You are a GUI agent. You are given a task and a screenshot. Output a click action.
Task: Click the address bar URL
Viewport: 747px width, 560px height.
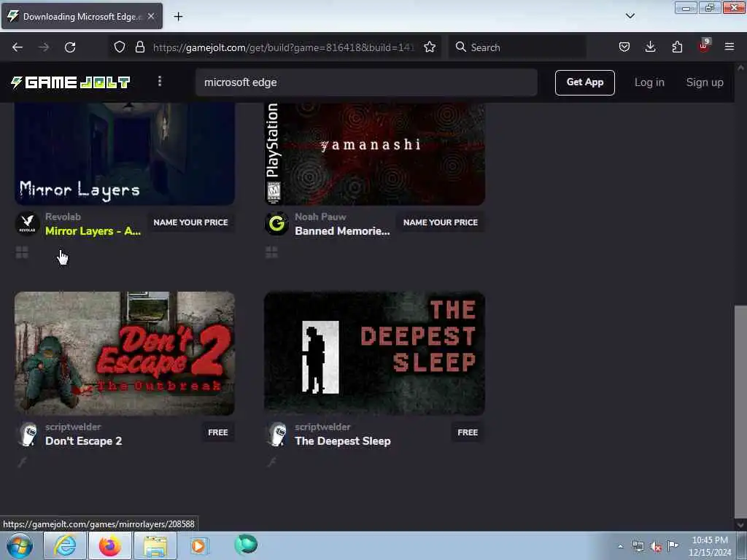pyautogui.click(x=284, y=47)
